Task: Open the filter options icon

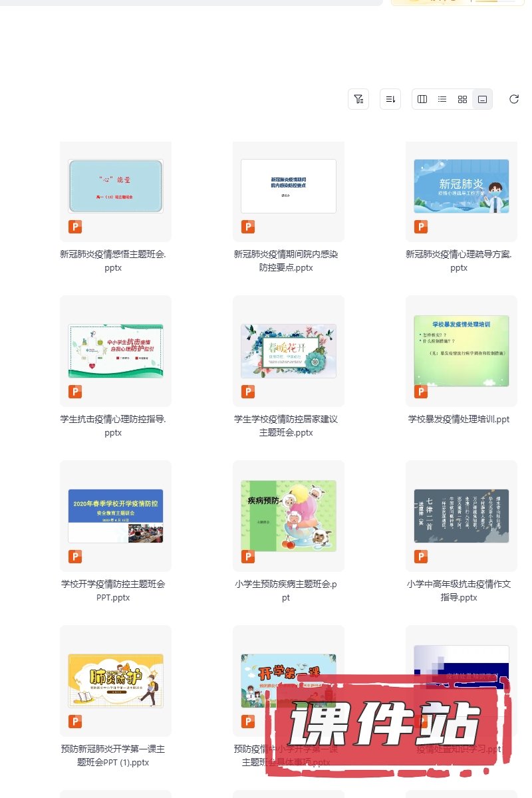Action: 358,99
